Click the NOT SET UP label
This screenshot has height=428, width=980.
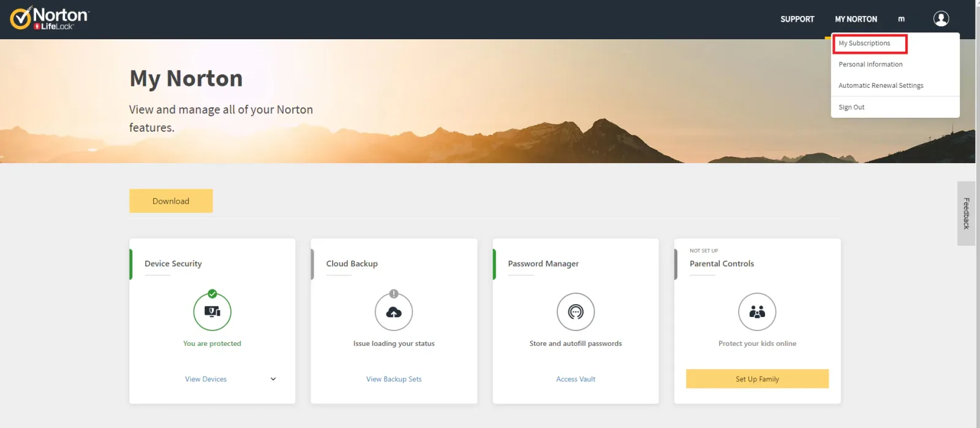704,251
